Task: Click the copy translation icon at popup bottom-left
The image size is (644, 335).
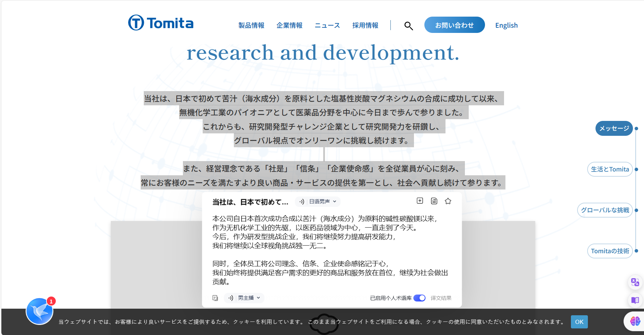Action: 215,298
